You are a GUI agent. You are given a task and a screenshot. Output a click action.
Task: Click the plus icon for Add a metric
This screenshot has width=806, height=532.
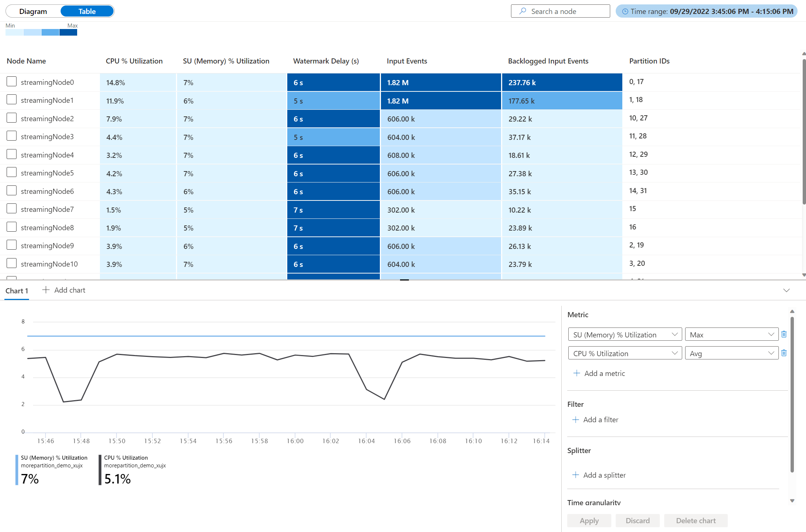[577, 373]
